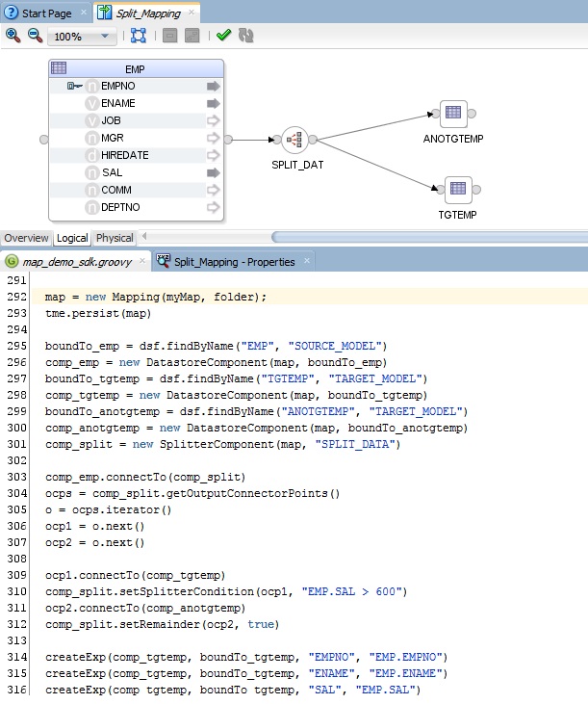The height and width of the screenshot is (704, 588).
Task: Close the Split_Mapping tab
Action: (x=192, y=13)
